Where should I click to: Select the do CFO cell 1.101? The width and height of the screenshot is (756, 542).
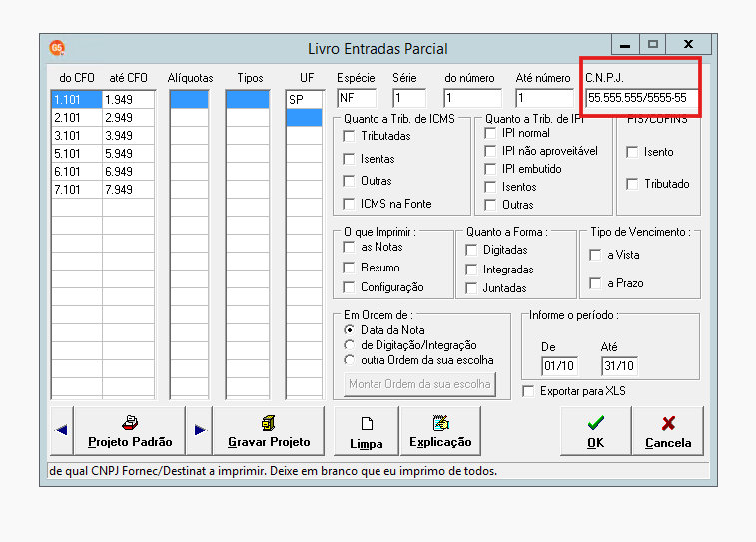[76, 99]
